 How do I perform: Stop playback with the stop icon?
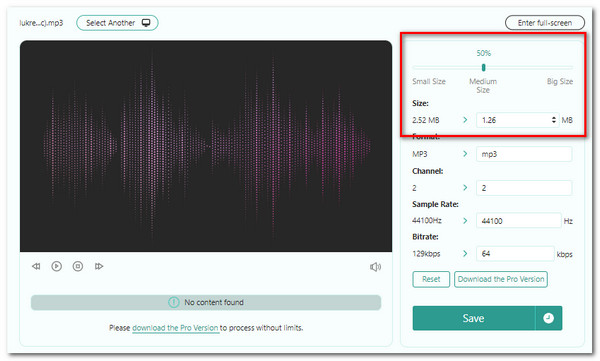tap(78, 266)
